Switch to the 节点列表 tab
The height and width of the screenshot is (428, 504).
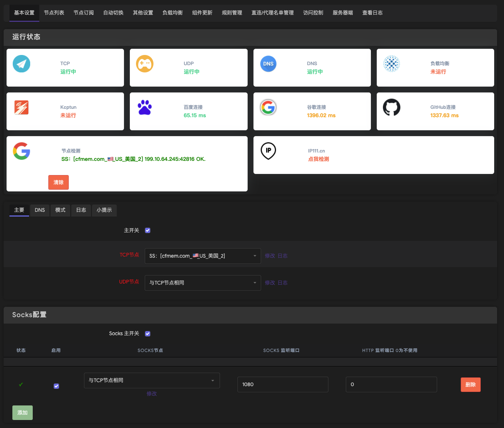click(54, 12)
